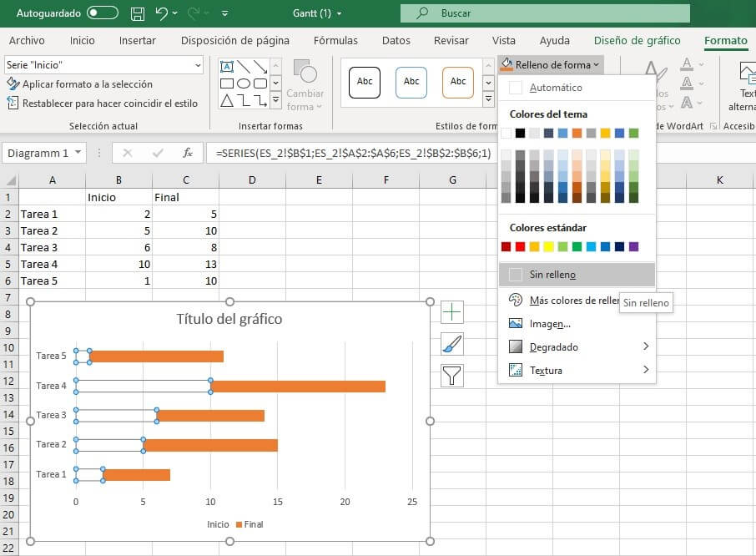
Task: Choose Imagen... fill option
Action: (577, 324)
